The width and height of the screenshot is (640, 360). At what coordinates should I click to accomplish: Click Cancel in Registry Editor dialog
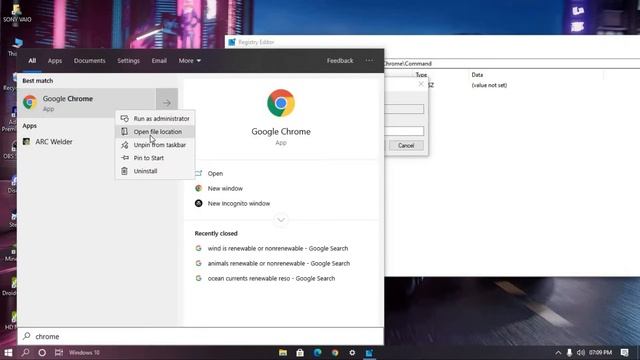(x=406, y=146)
